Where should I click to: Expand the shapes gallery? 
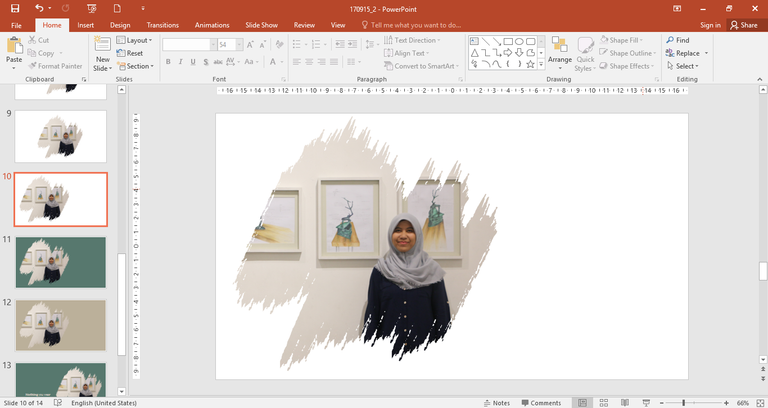pos(541,64)
